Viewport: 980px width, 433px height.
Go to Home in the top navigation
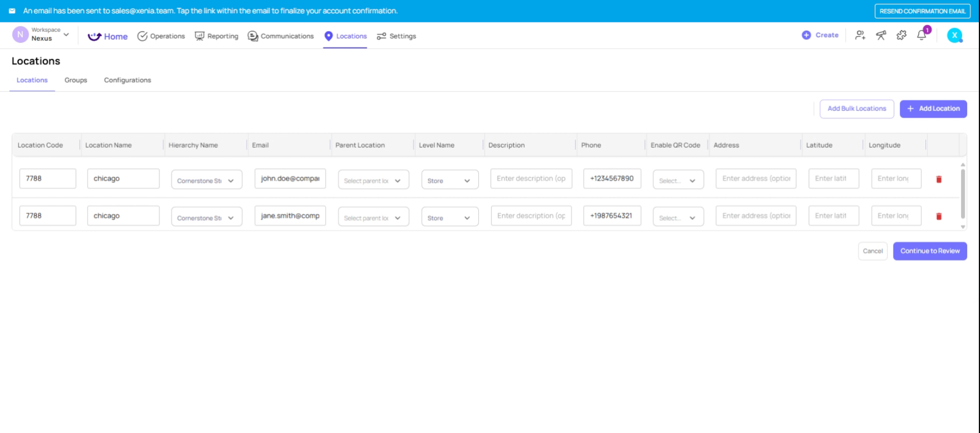[108, 36]
